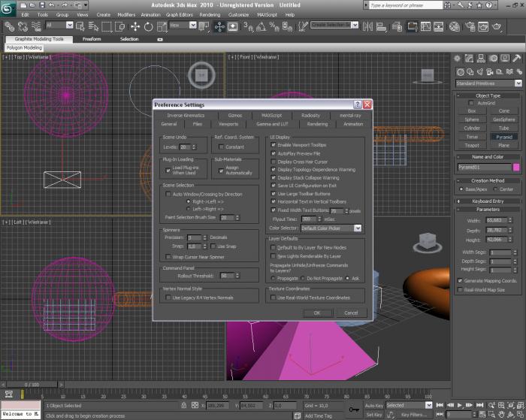The image size is (526, 420).
Task: Switch to the Motion command panel
Action: [x=493, y=59]
